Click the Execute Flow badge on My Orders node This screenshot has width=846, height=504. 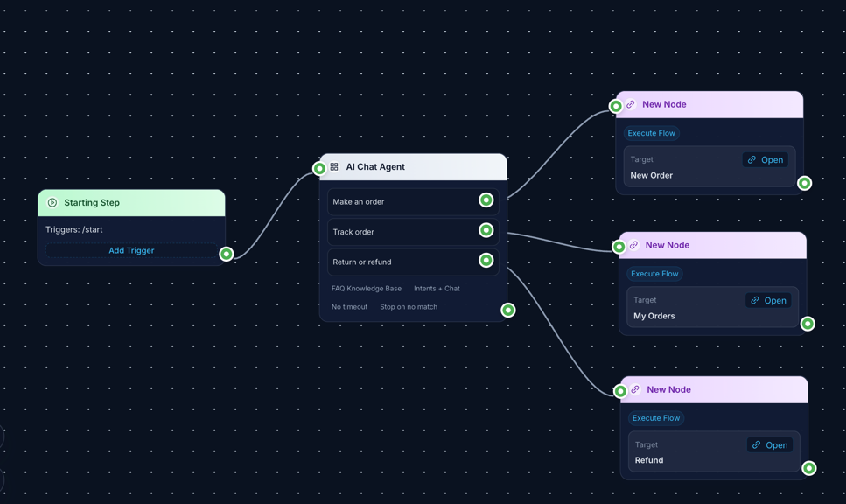[x=654, y=273]
